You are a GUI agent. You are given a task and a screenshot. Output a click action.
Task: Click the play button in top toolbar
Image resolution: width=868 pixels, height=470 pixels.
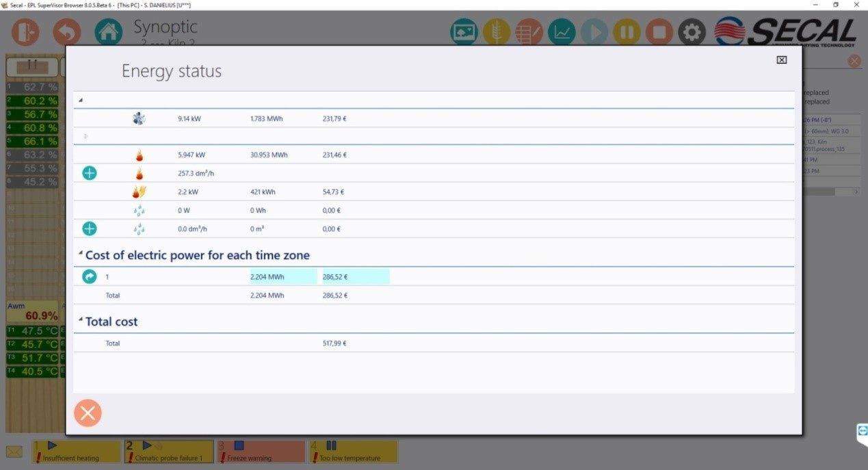[594, 32]
